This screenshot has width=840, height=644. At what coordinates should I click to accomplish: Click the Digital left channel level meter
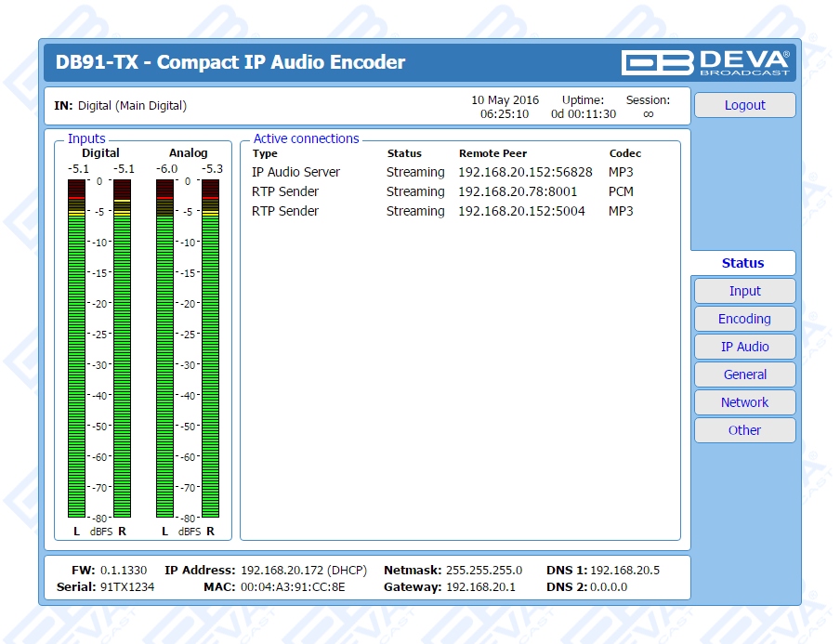[76, 348]
